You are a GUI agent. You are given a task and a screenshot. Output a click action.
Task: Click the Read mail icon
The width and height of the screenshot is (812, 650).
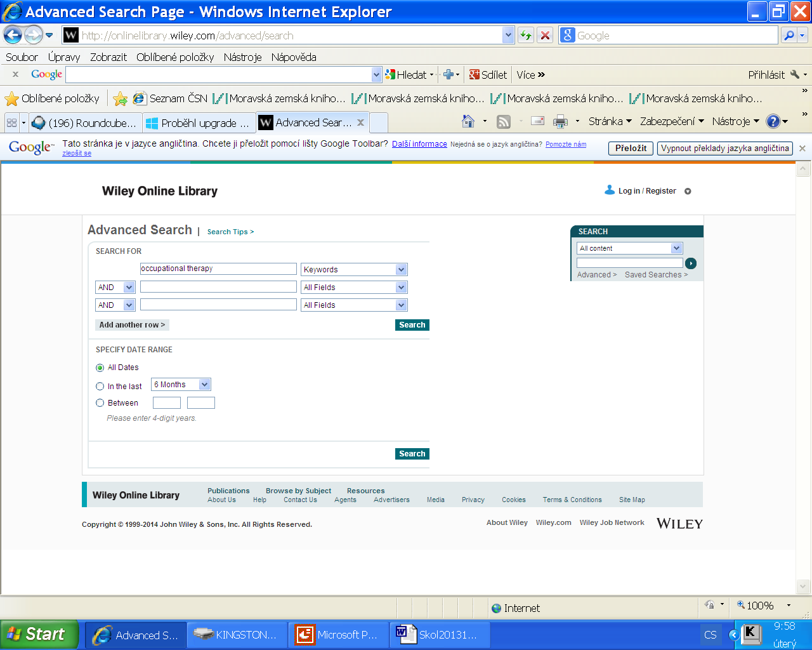point(538,121)
